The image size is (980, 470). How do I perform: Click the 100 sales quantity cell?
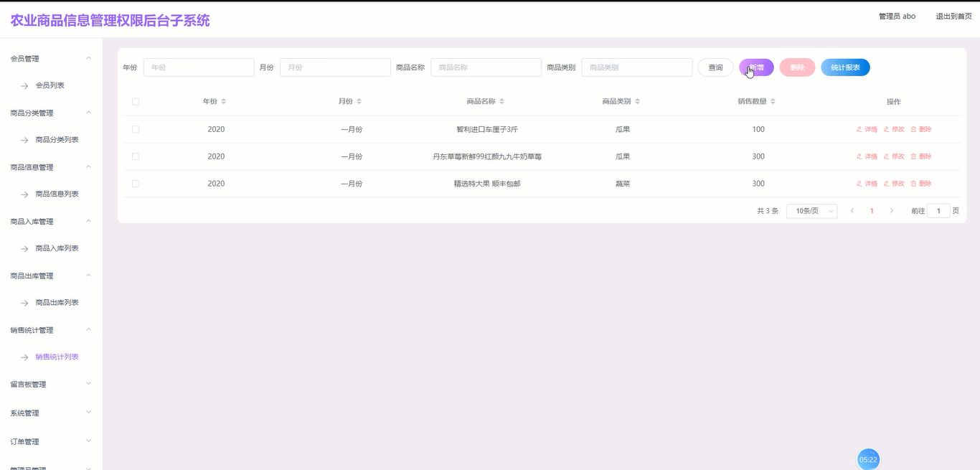758,129
